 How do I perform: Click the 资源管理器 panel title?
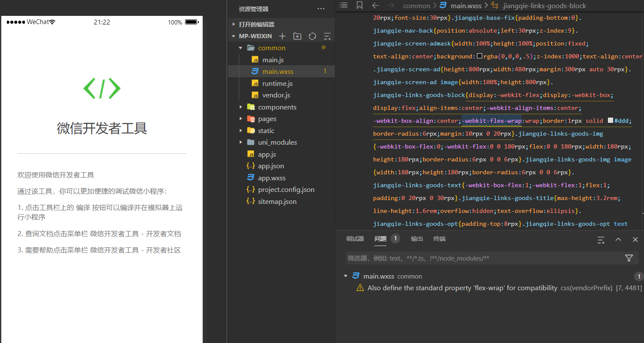tap(254, 9)
